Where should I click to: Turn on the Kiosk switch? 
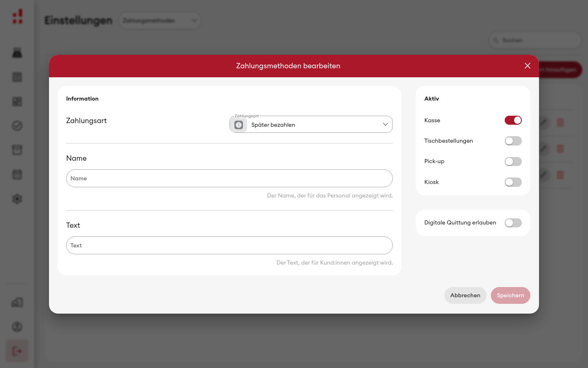(513, 182)
